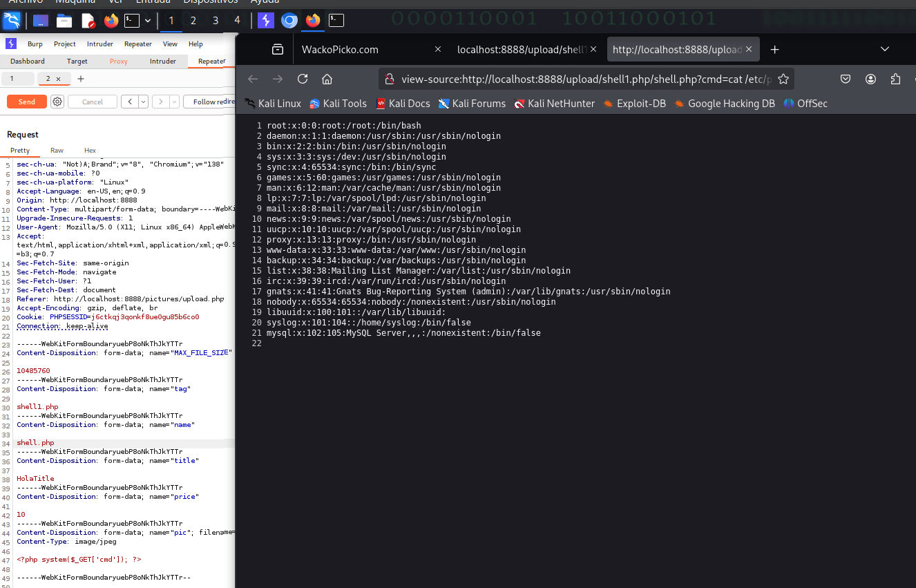Open the Firefox extensions puzzle icon

tap(896, 79)
